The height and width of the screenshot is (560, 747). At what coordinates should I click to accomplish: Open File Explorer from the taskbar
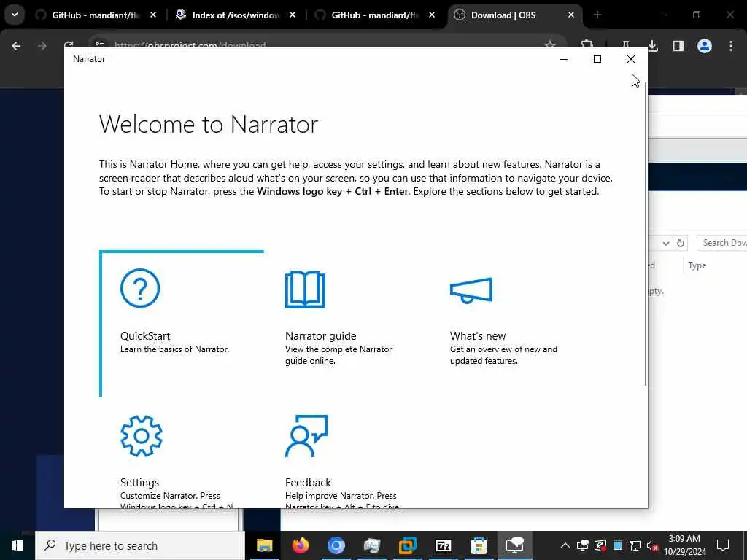(x=264, y=545)
